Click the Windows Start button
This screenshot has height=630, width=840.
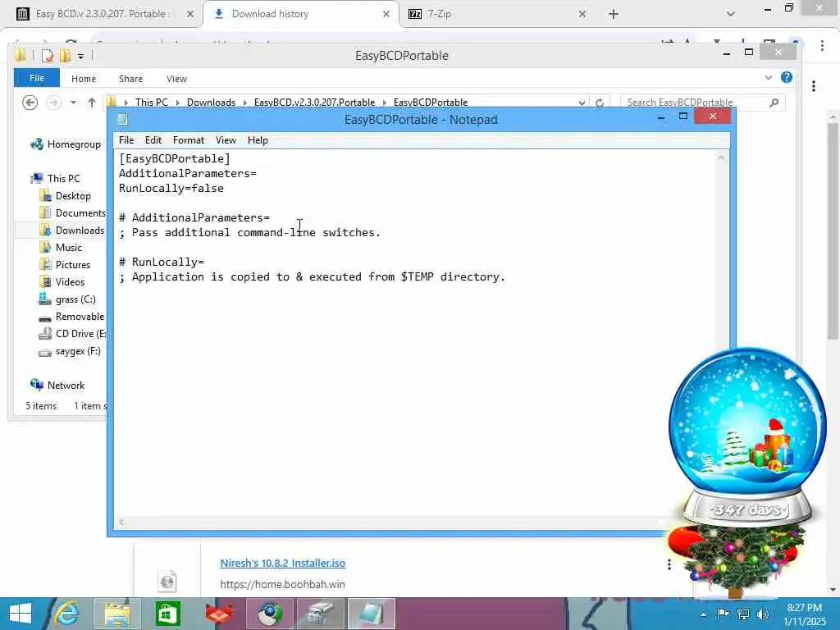point(21,614)
